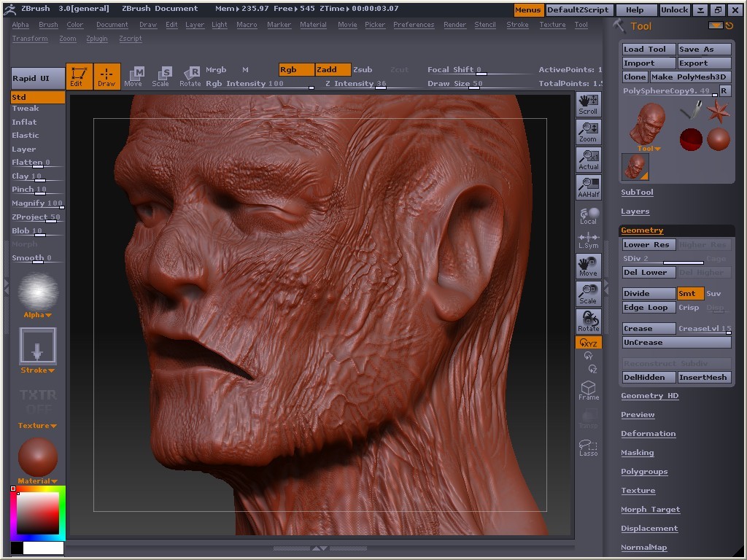Collapse the Geometry subpalette

point(642,230)
